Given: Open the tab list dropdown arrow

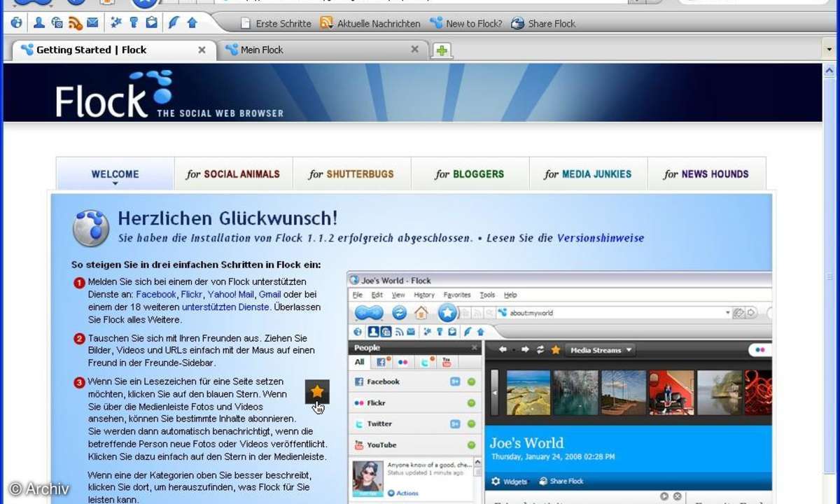Looking at the screenshot, I should pos(829,50).
